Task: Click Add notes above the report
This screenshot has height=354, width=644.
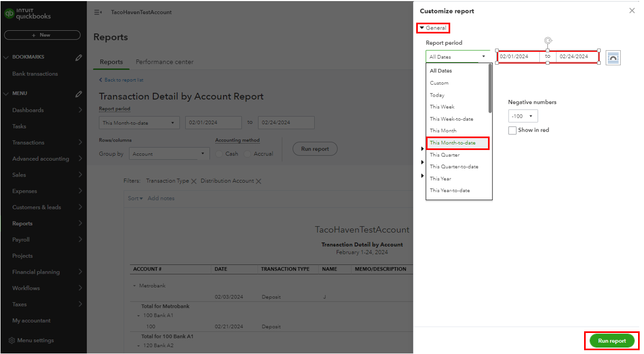Action: 161,199
